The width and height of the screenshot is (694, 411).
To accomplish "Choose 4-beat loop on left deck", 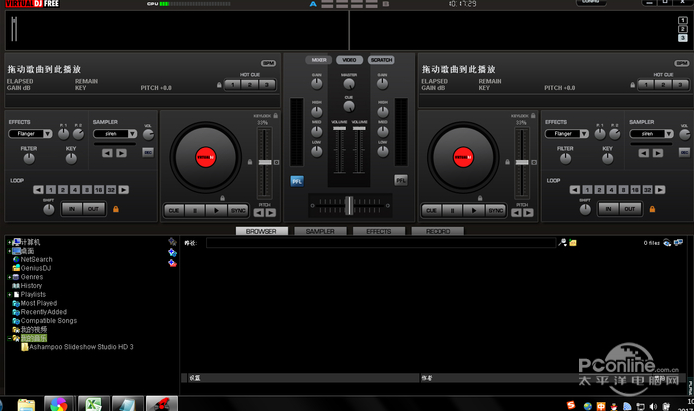I will pos(75,190).
